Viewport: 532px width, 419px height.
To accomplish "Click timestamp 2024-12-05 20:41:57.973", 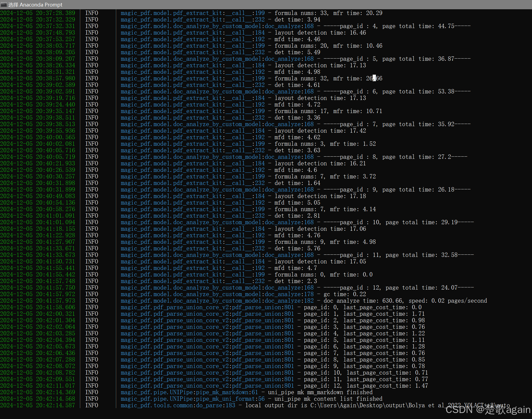I will (38, 301).
